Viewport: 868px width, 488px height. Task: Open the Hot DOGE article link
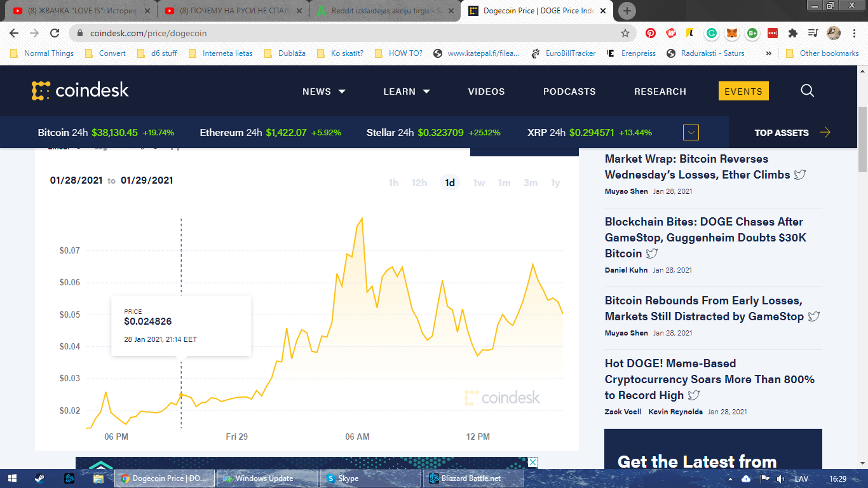click(709, 379)
